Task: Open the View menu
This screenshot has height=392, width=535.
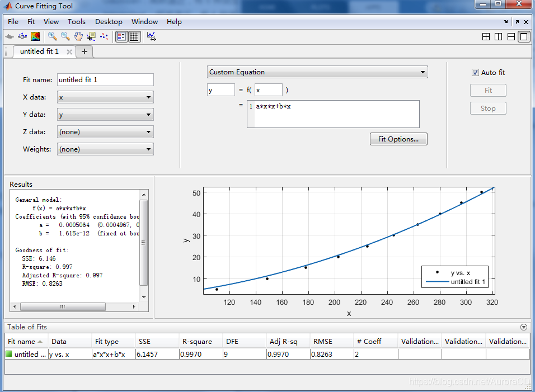Action: pos(51,22)
